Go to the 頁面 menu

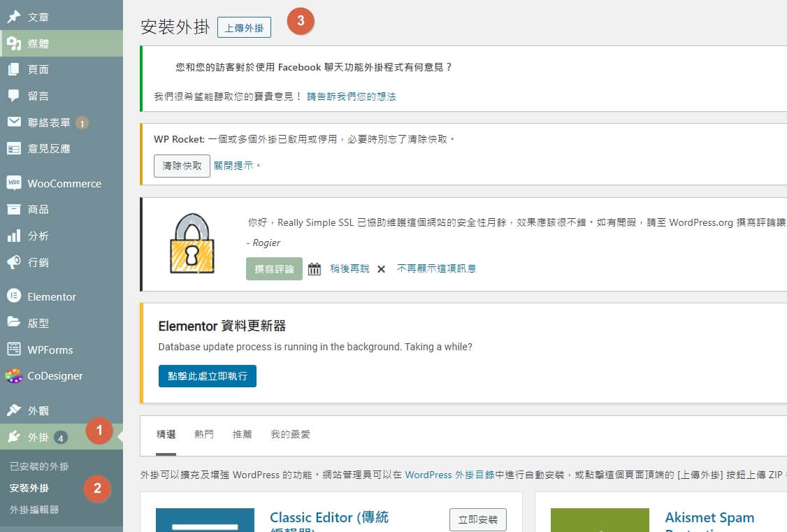62,69
